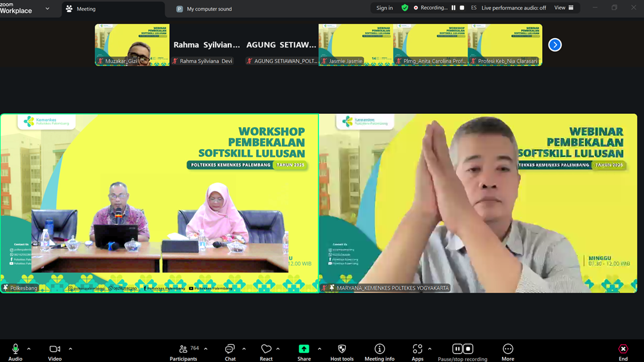Expand audio options arrow next to Audio

[29, 349]
